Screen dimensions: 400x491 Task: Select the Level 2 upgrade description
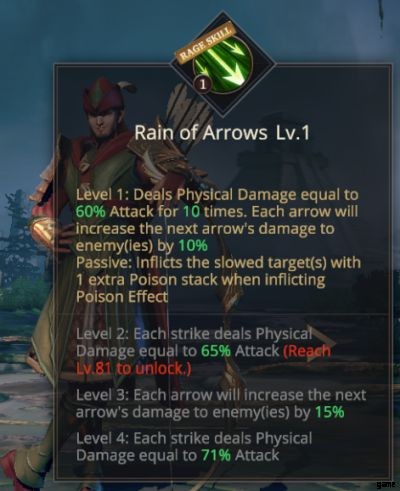coord(203,351)
